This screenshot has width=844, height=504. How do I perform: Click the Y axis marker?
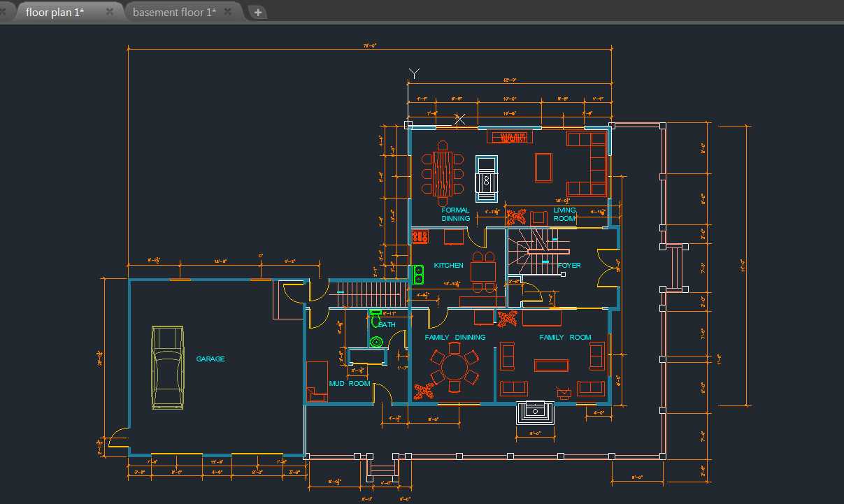coord(414,73)
